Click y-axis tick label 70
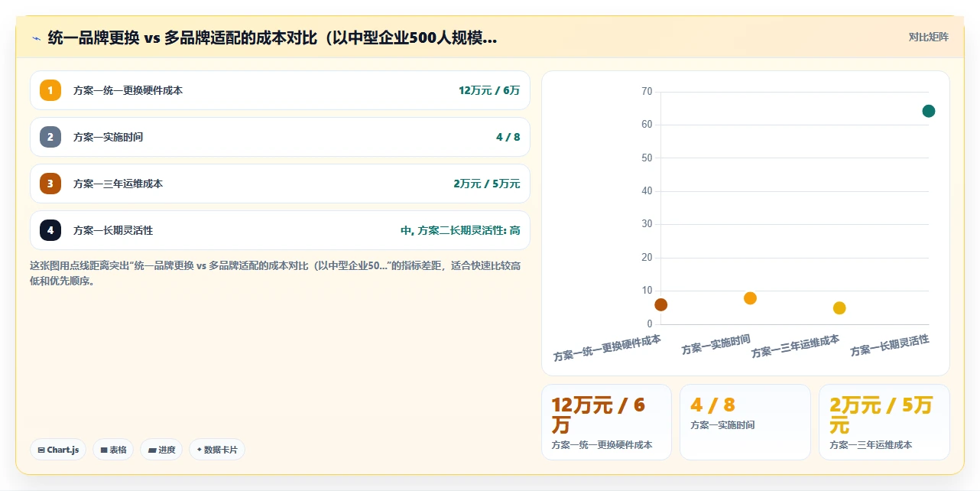This screenshot has width=980, height=491. pos(647,92)
